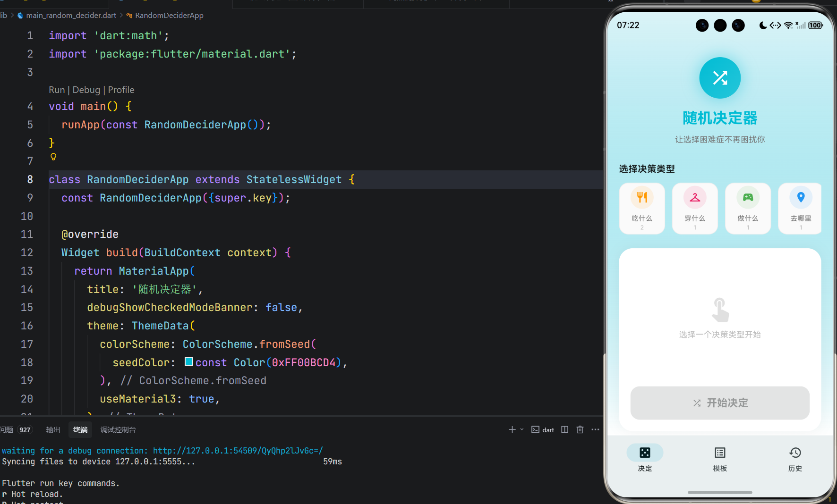
Task: Select the 去哪里 location category card
Action: point(800,209)
